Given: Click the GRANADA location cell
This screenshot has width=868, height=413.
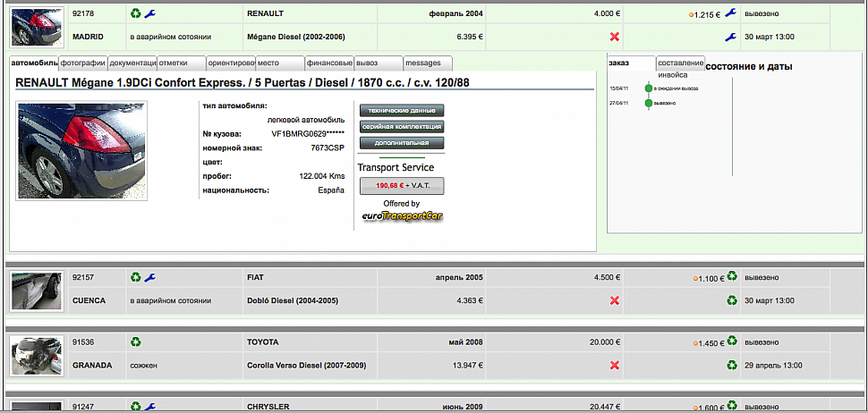Looking at the screenshot, I should (x=97, y=366).
